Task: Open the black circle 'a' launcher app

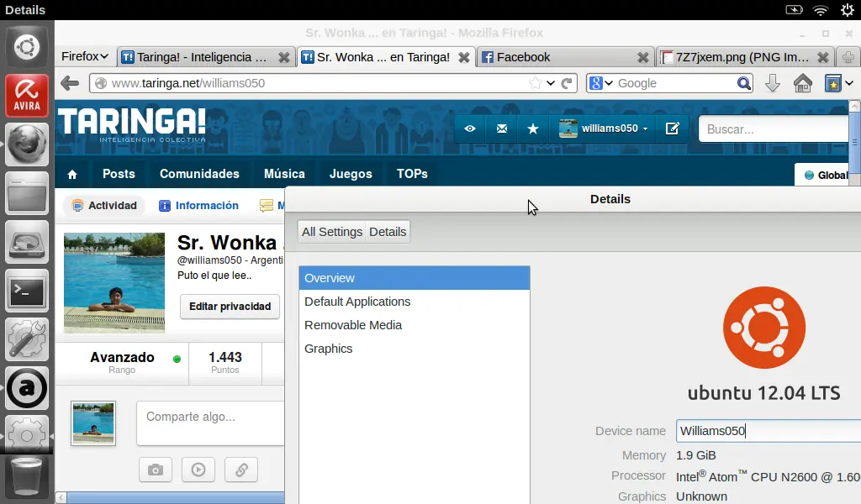Action: pos(26,388)
